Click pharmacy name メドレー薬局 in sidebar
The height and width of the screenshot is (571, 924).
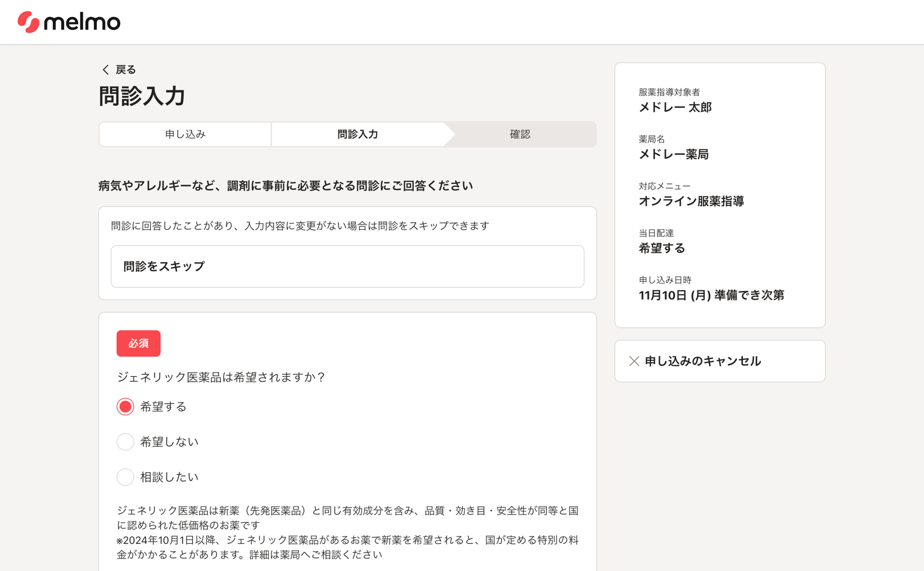coord(673,154)
